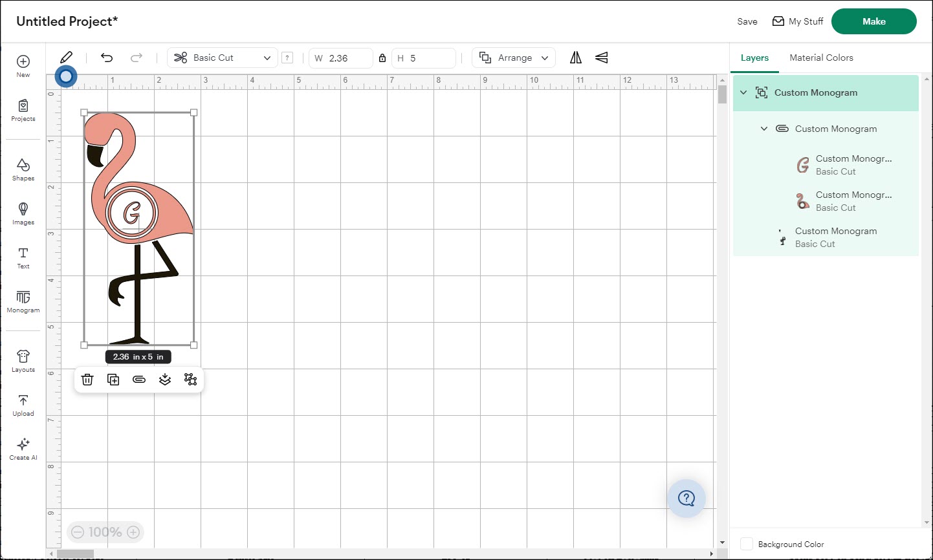This screenshot has height=560, width=933.
Task: Collapse the top Custom Monogram group
Action: [743, 92]
